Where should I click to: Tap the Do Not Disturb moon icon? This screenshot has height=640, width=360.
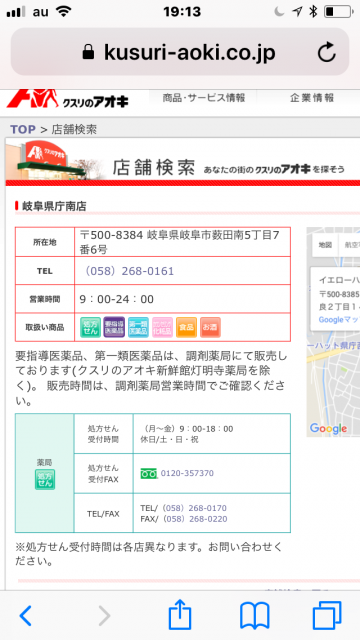[x=279, y=12]
